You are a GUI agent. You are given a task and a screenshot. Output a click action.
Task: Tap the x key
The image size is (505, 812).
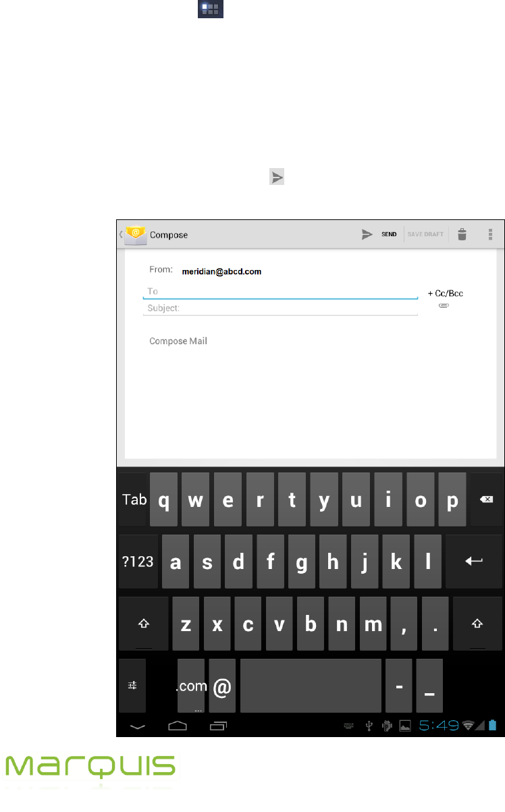coord(217,624)
